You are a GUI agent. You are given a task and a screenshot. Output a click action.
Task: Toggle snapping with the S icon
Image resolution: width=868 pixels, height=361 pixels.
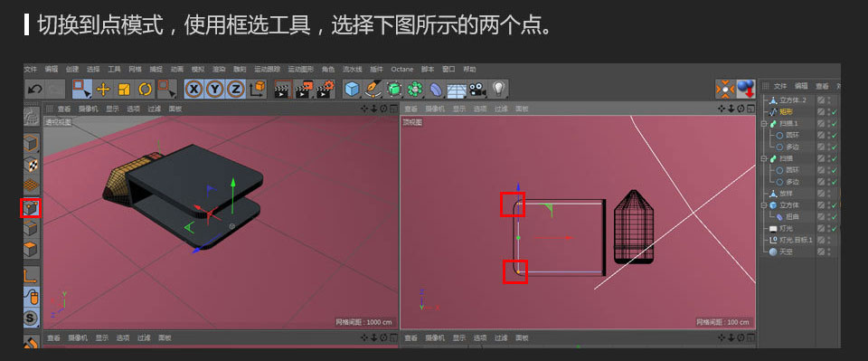tap(32, 318)
